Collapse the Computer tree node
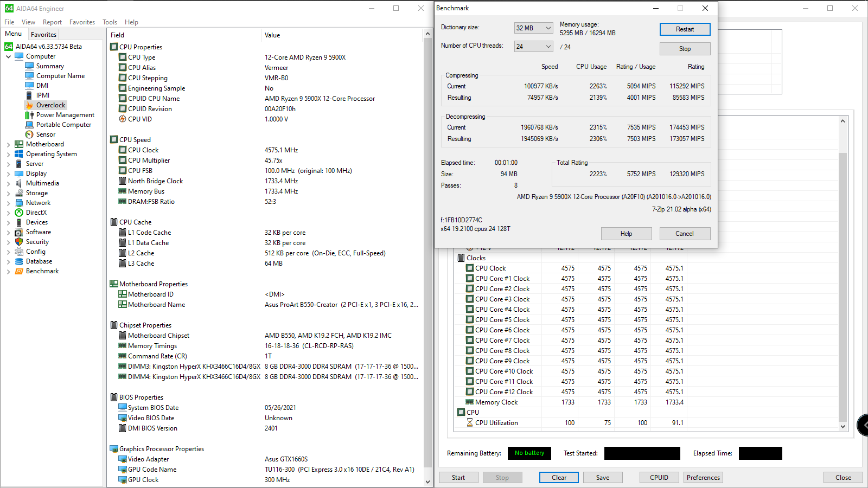 point(8,56)
